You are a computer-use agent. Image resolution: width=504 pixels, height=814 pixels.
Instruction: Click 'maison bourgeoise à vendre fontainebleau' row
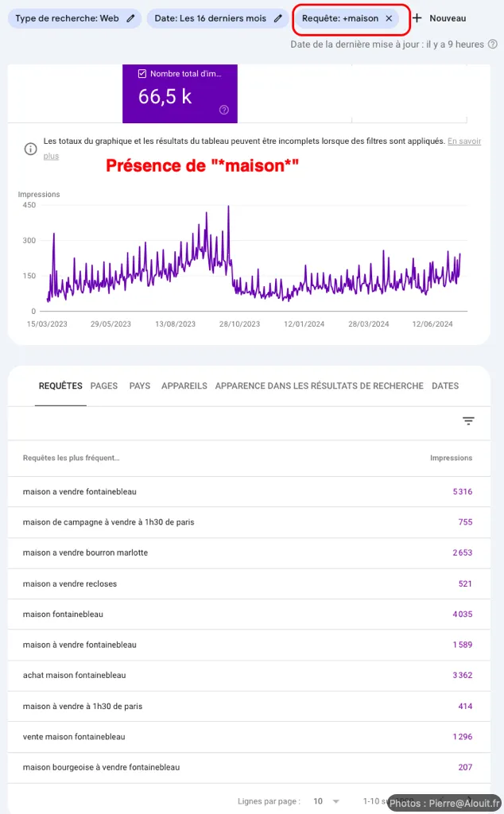click(x=101, y=767)
